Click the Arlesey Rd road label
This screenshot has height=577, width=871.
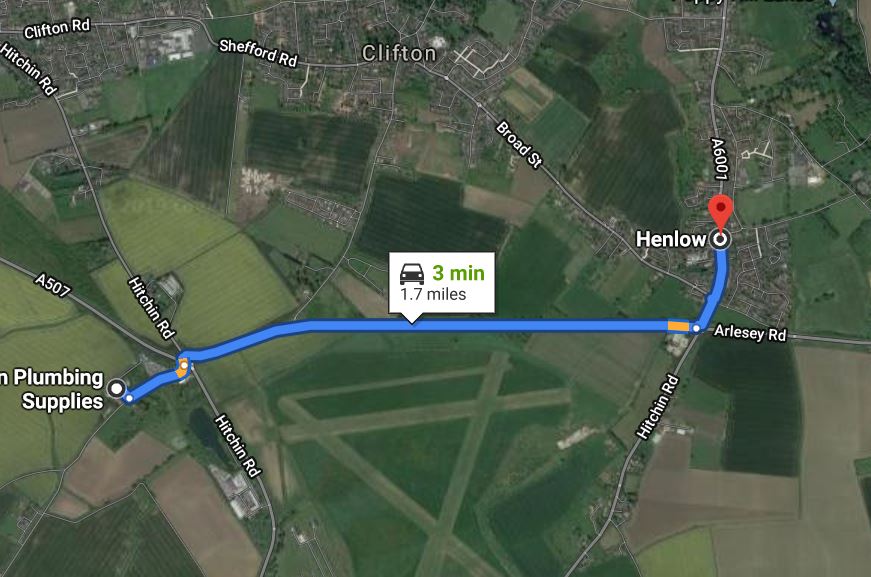pyautogui.click(x=750, y=333)
